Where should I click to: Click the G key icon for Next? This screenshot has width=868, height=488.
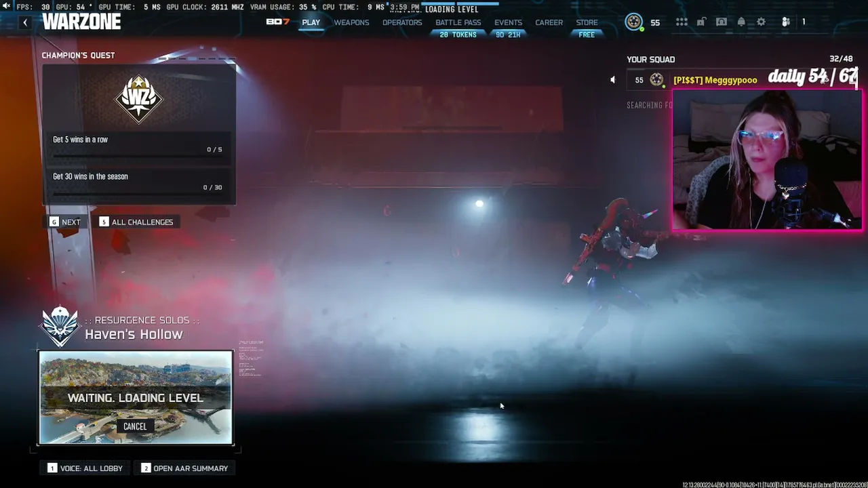click(x=54, y=222)
